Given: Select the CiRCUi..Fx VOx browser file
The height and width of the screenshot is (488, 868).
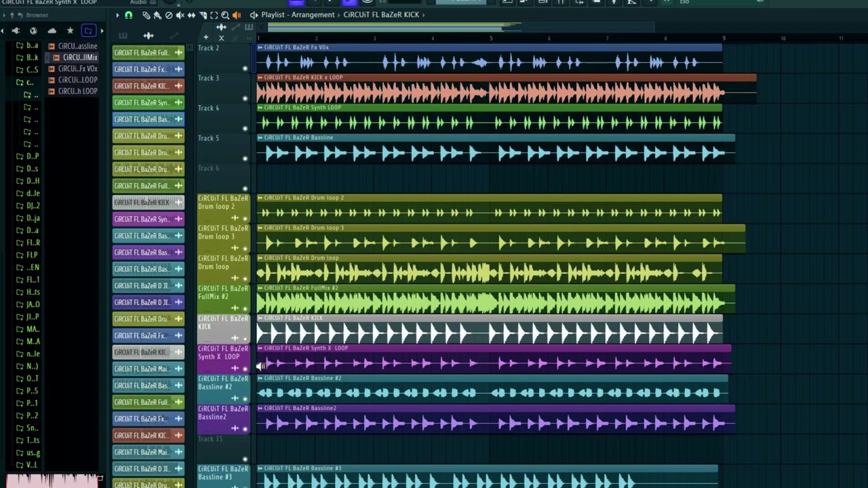Looking at the screenshot, I should [73, 68].
